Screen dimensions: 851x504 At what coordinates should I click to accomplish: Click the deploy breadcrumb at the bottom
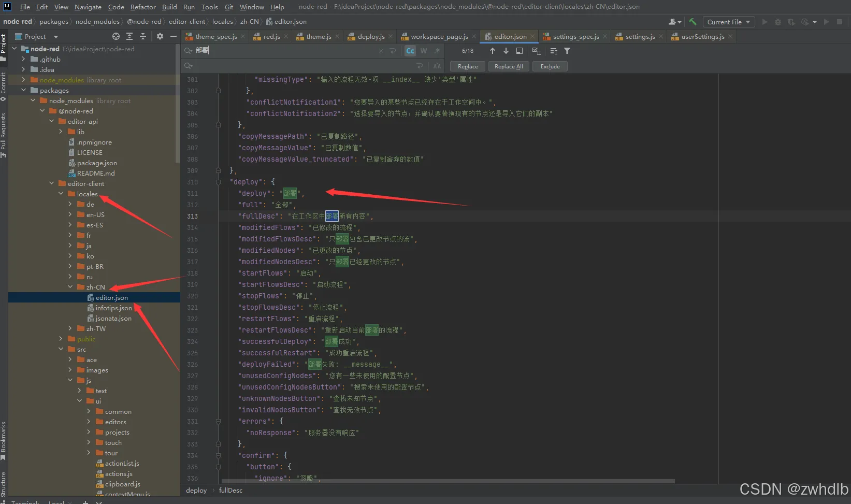[x=196, y=490]
